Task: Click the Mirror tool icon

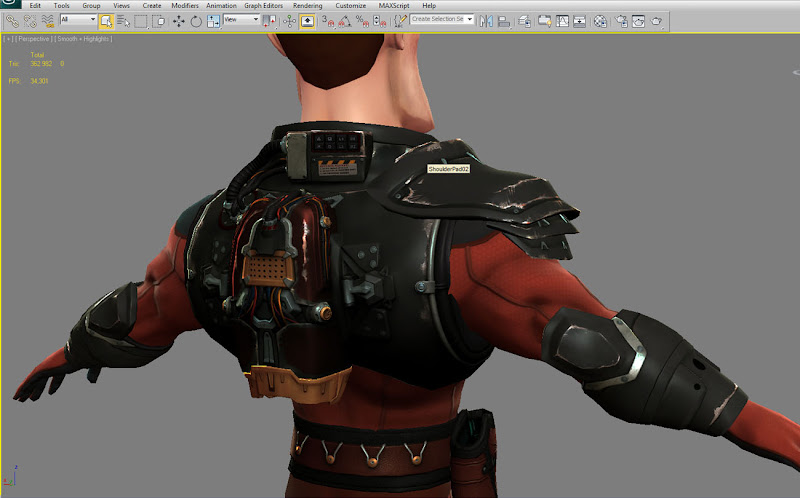Action: click(x=486, y=21)
